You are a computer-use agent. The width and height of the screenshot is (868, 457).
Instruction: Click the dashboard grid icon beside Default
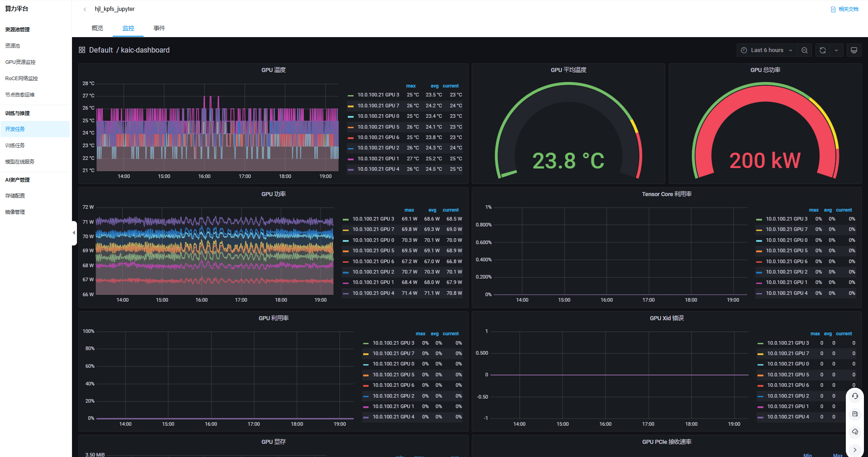82,50
